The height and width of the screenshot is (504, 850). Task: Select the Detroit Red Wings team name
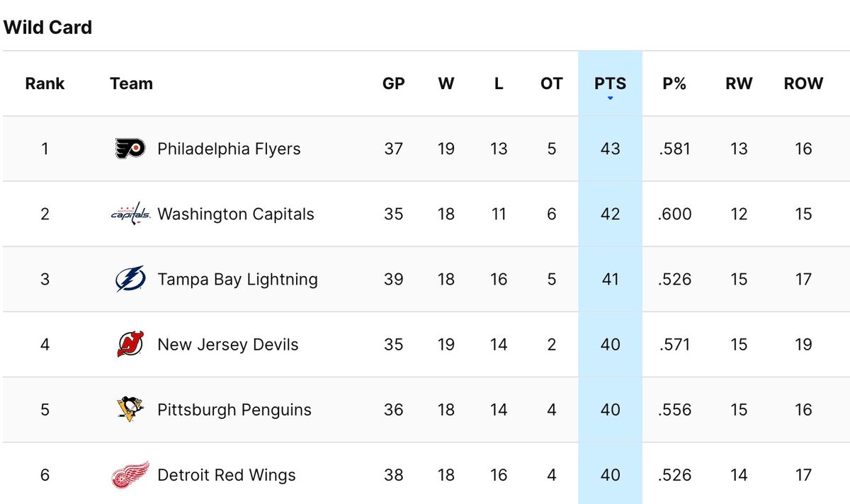click(227, 475)
